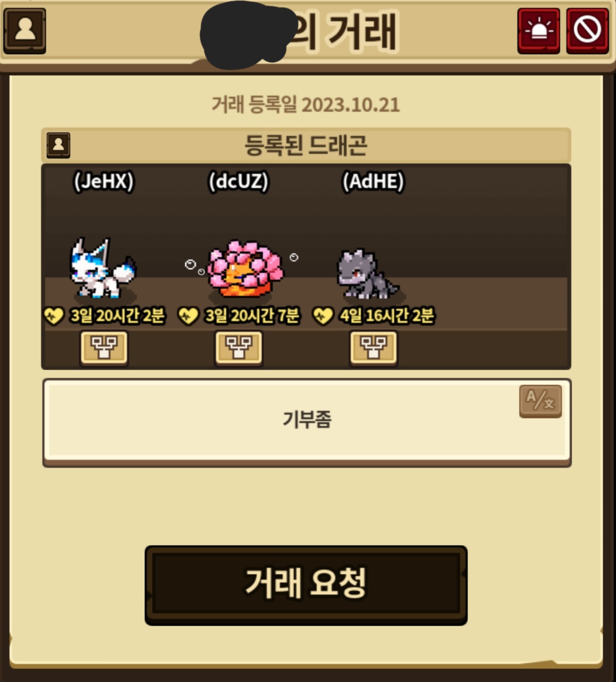Tap the 등록된 드래곤 section header
616x682 pixels.
(x=306, y=145)
